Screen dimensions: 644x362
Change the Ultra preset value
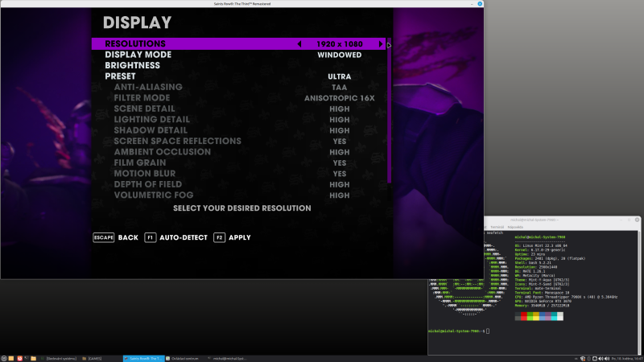click(339, 76)
